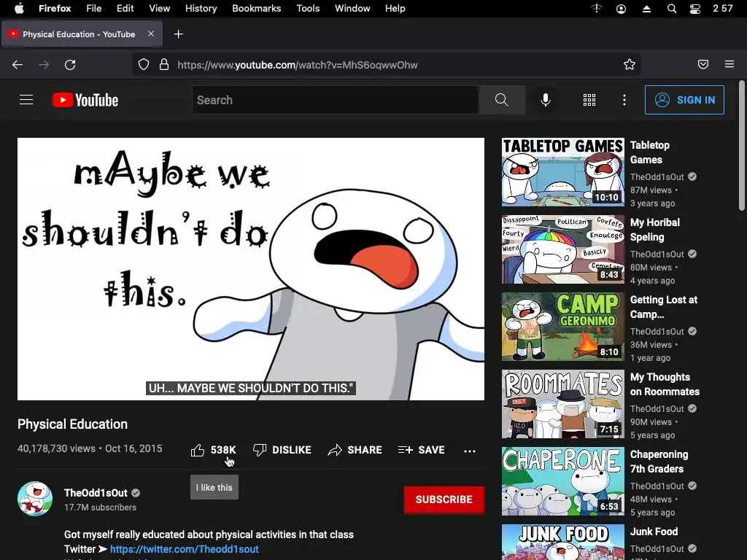Screen dimensions: 747x560
Task: Open the Firefox File menu
Action: click(x=93, y=9)
